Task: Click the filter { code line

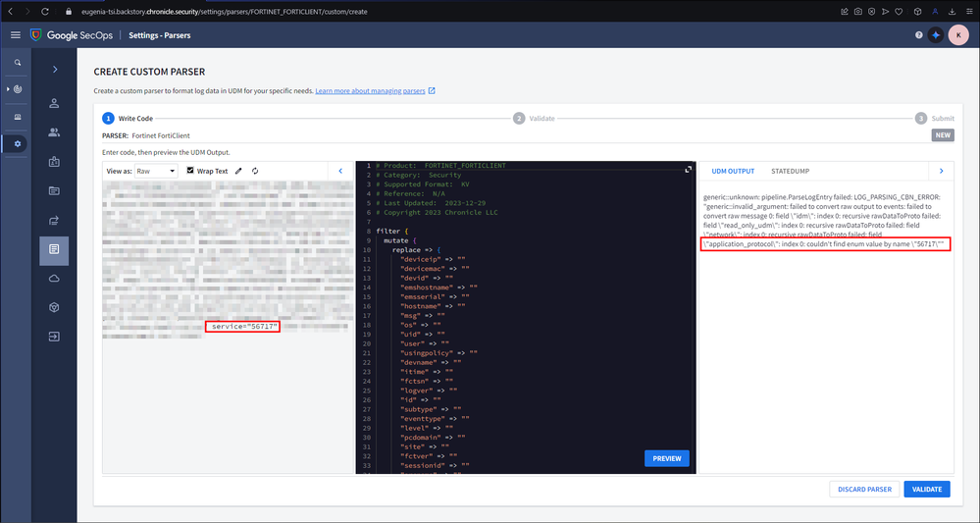Action: pos(392,232)
